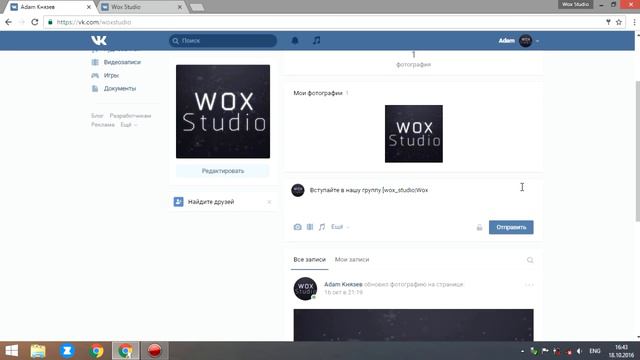Viewport: 640px width, 360px height.
Task: Open the music player note icon in header
Action: click(316, 40)
